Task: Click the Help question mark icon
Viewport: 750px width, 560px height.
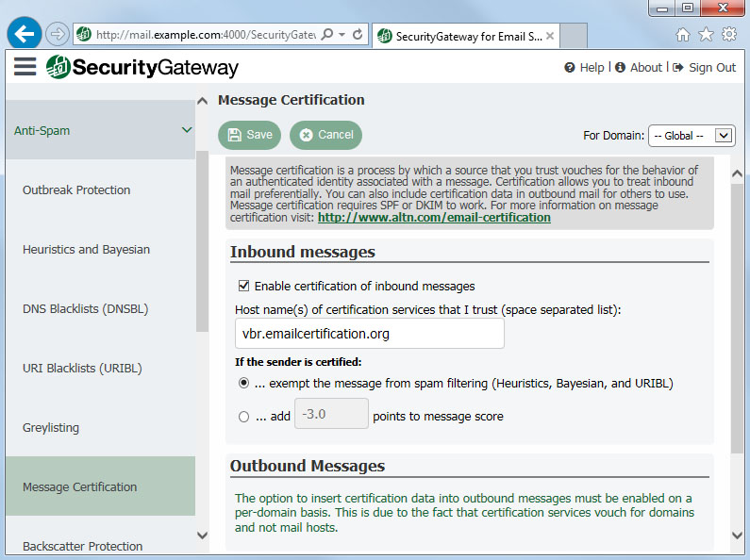Action: click(x=569, y=68)
